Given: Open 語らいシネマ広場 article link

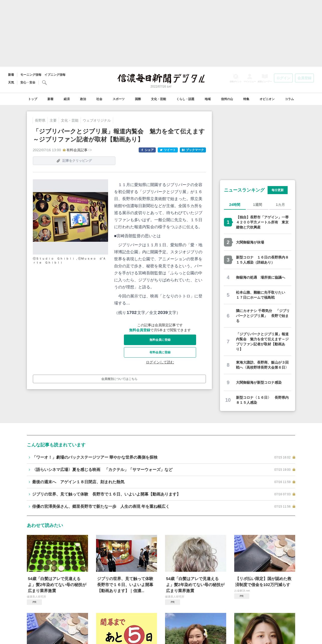Looking at the screenshot, I should pyautogui.click(x=102, y=470).
